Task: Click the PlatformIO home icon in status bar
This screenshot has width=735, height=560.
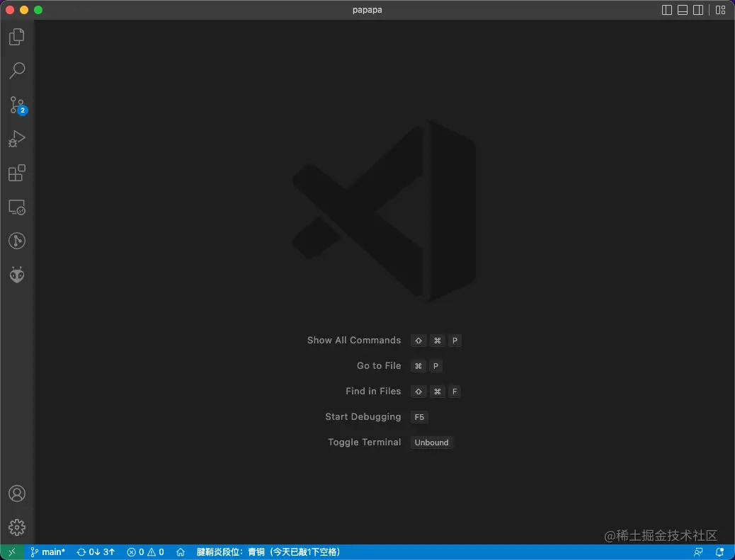Action: pyautogui.click(x=181, y=552)
